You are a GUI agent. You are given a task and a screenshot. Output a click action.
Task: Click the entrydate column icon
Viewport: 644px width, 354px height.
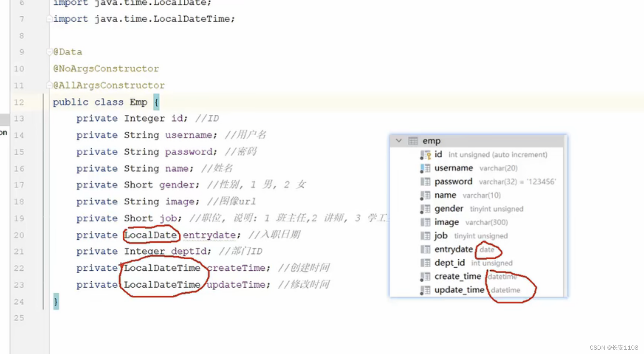click(x=425, y=250)
